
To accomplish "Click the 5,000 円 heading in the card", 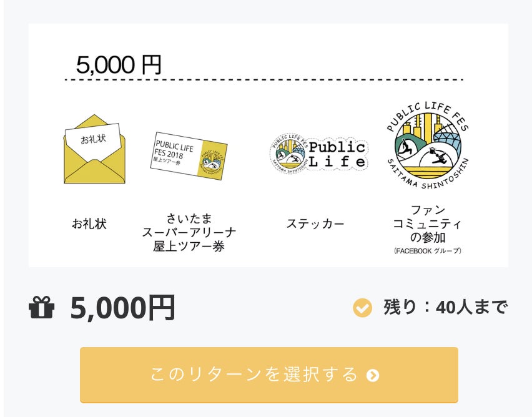I will click(119, 65).
